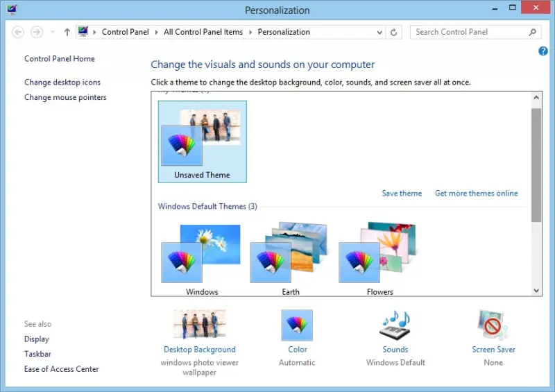
Task: Select All Control Panel Items breadcrumb
Action: coord(203,32)
